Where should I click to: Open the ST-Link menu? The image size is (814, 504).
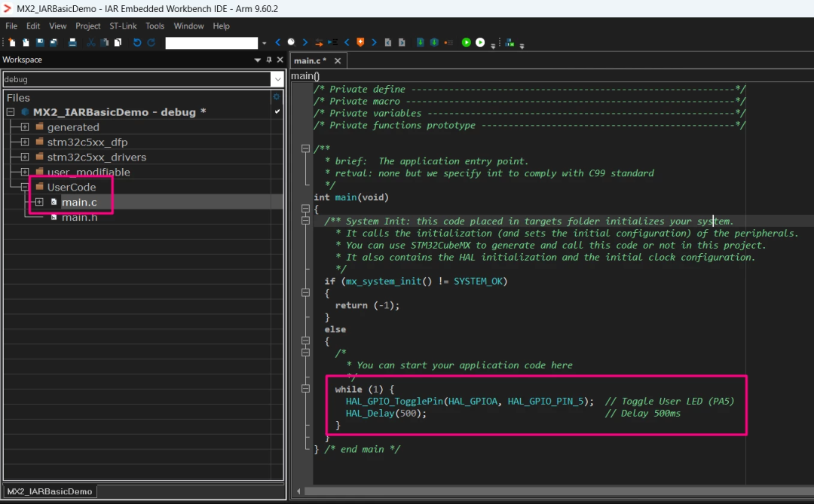pos(123,26)
